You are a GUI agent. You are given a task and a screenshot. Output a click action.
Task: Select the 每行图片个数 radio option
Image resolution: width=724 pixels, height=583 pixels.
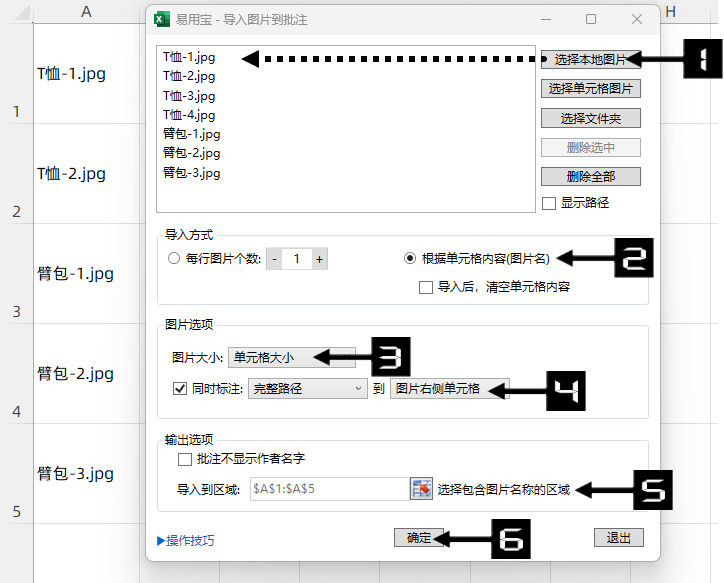(176, 259)
